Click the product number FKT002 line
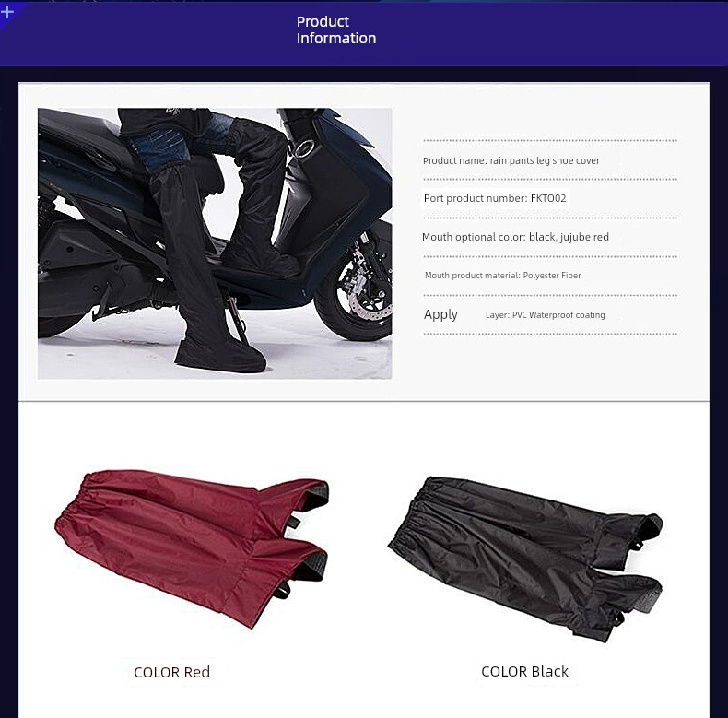The height and width of the screenshot is (718, 728). [495, 198]
